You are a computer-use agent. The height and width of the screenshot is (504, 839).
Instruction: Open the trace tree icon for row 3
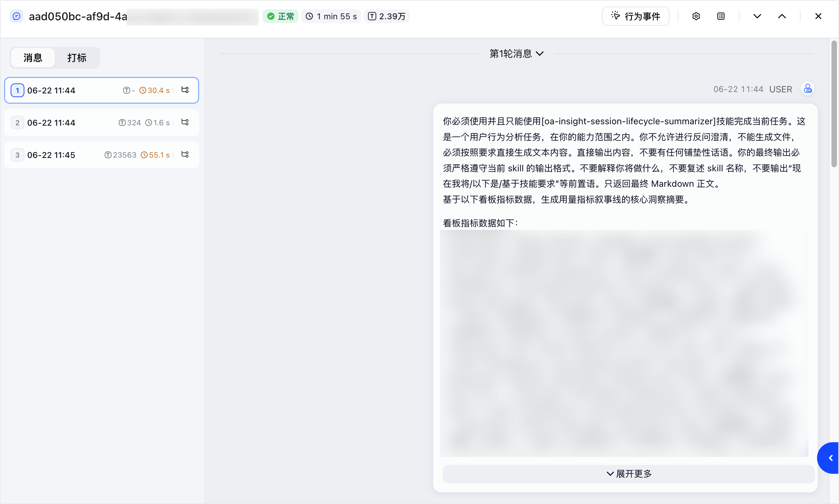[x=185, y=154]
